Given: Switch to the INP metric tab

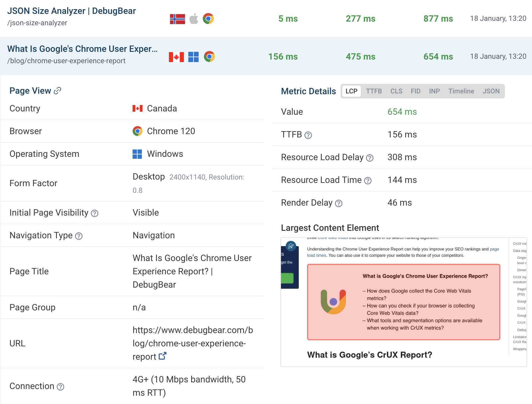Looking at the screenshot, I should pyautogui.click(x=434, y=91).
